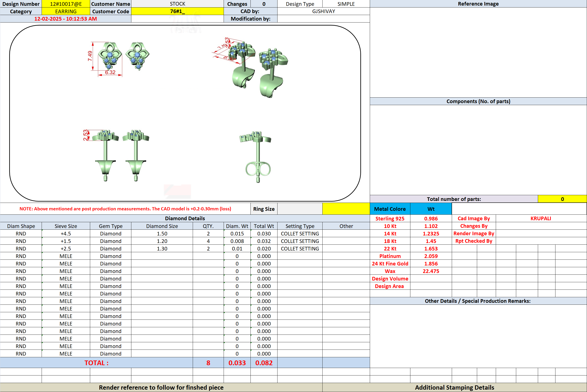The width and height of the screenshot is (587, 392).
Task: Click the Render Image By label
Action: (x=474, y=234)
